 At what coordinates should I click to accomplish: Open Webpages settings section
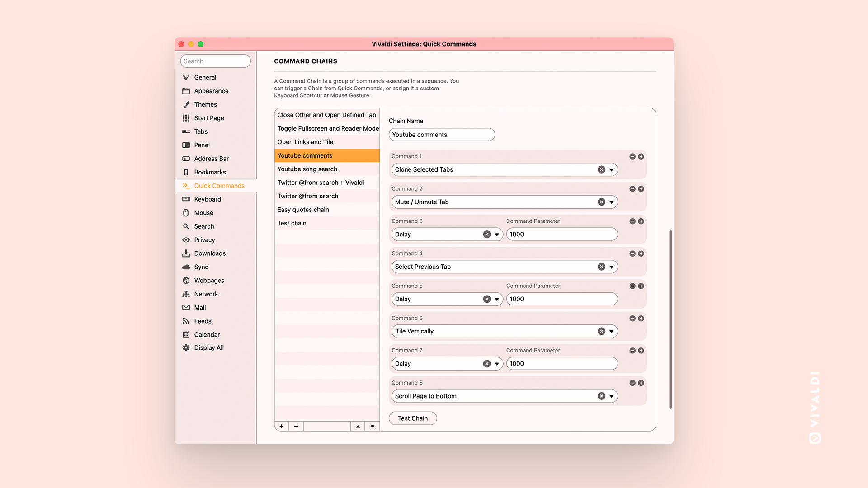tap(216, 281)
